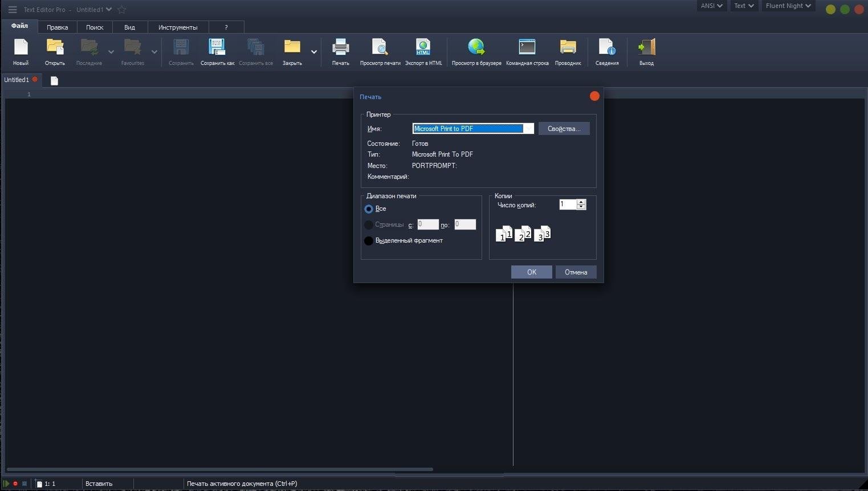Switch to the 'Правка' ribbon tab
The width and height of the screenshot is (868, 491).
pyautogui.click(x=57, y=27)
